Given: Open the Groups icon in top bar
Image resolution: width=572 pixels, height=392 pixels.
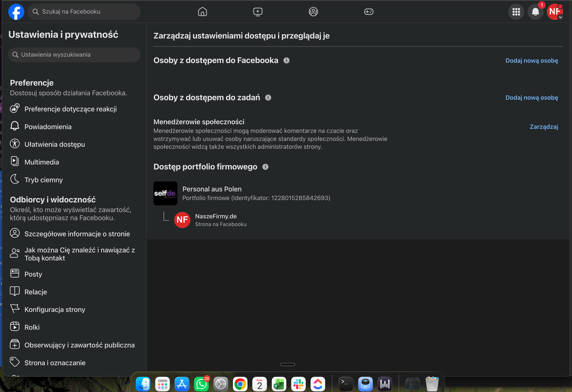Looking at the screenshot, I should coord(313,12).
